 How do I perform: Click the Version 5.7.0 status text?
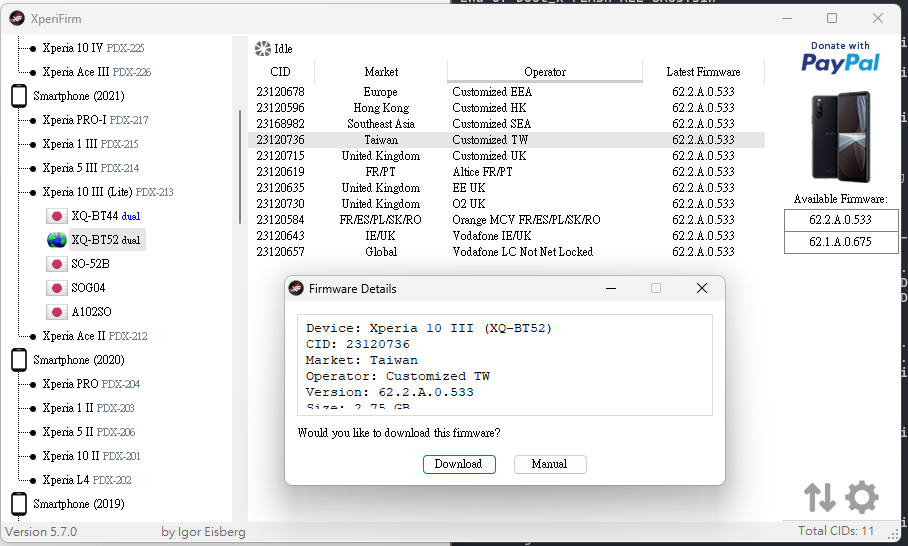pos(41,532)
